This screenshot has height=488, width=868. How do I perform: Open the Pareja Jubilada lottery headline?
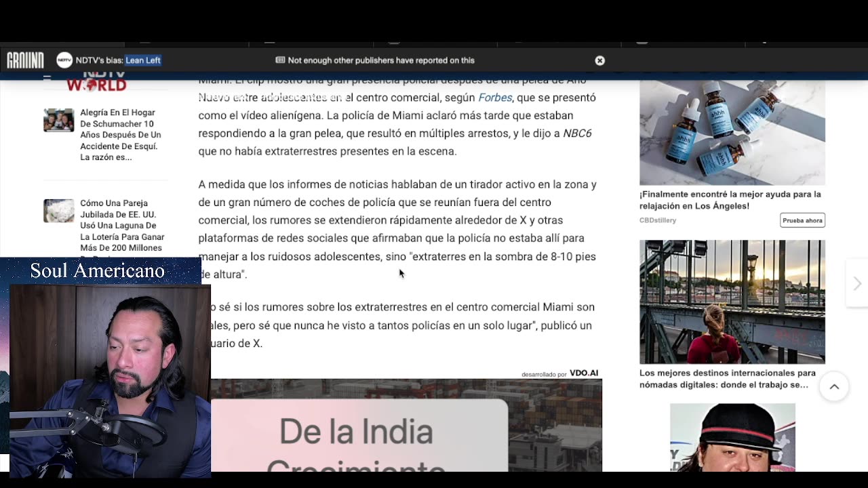[x=122, y=226]
